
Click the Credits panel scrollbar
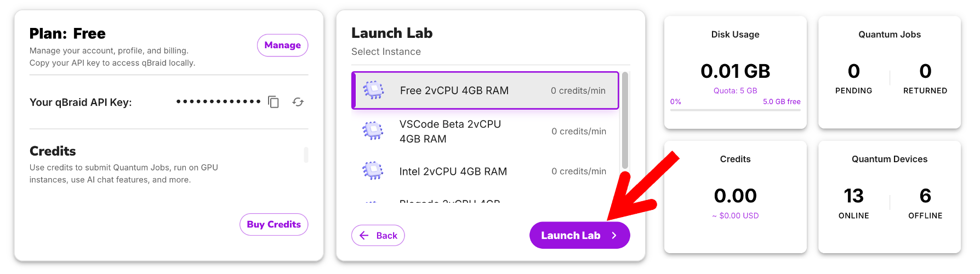(x=306, y=155)
